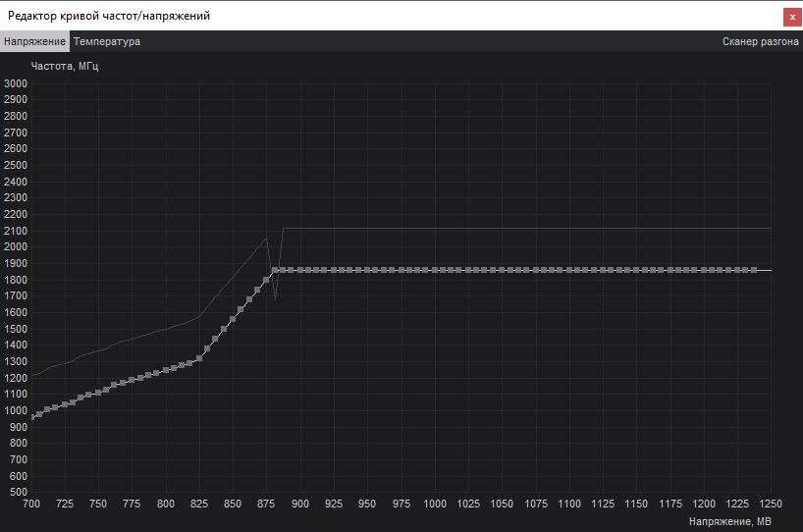
Task: Open the Температура tab
Action: (107, 41)
